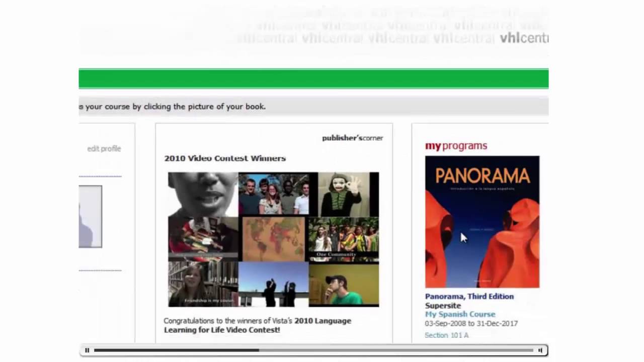Click the volume speaker icon in player bar
Viewport: 644px width, 362px height.
(540, 350)
